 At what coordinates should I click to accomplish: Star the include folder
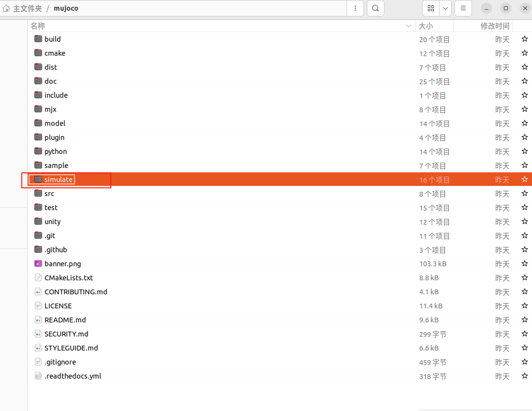(525, 95)
